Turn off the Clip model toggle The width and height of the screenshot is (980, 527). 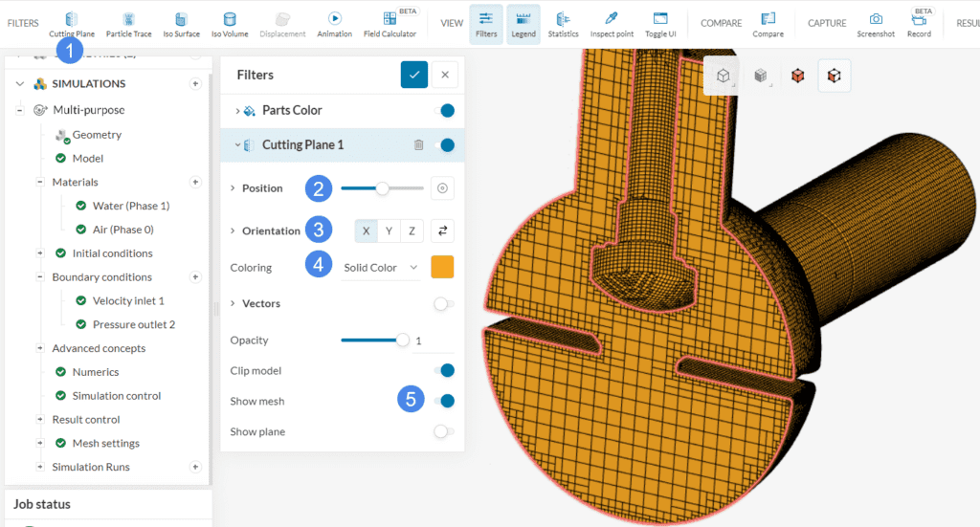coord(443,371)
